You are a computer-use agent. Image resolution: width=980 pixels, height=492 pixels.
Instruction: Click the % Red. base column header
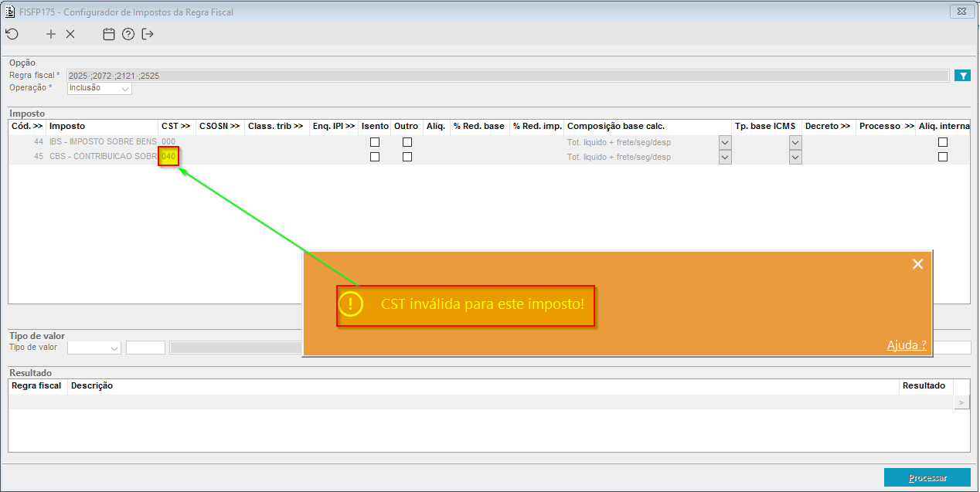click(479, 126)
